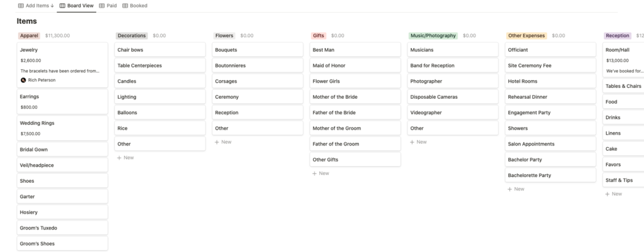Click Rich Peterson's avatar on Jewelry card
644x252 pixels.
tap(23, 80)
